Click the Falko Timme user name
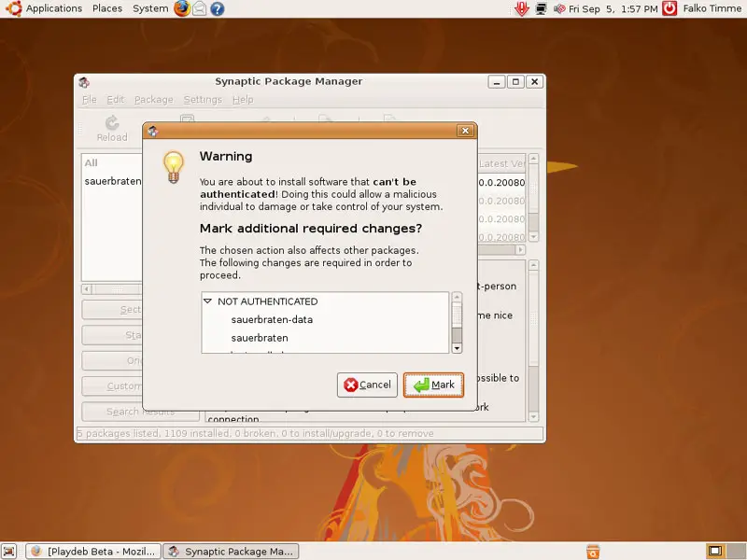747x560 pixels. pos(712,8)
